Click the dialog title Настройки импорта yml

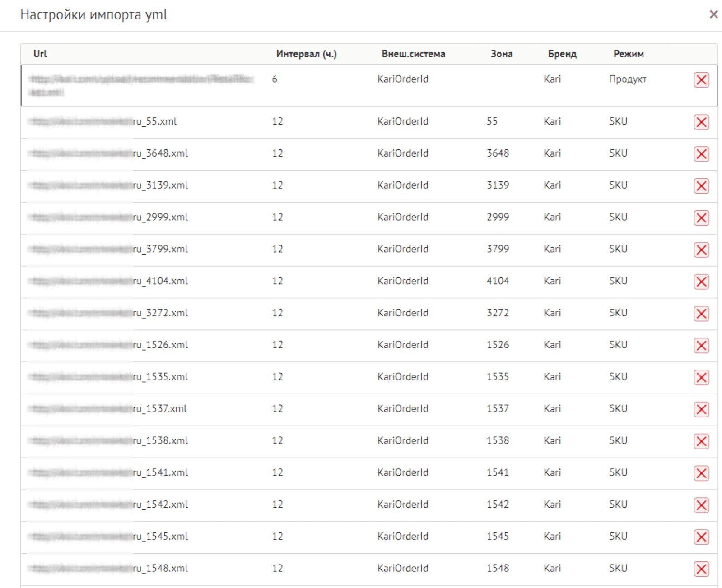click(x=94, y=15)
